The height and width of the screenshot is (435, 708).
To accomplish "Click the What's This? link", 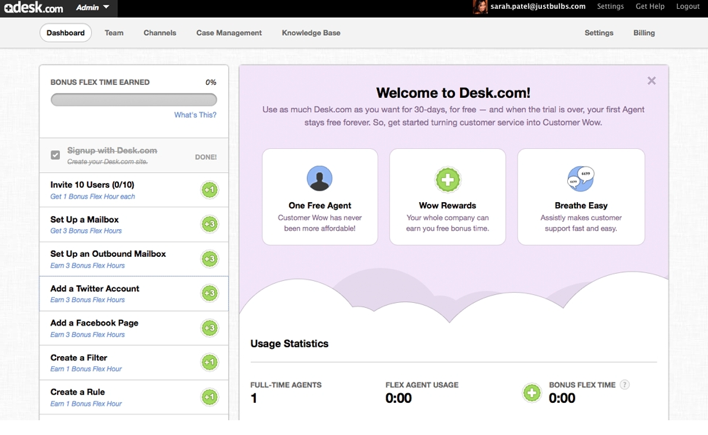I will coord(195,115).
